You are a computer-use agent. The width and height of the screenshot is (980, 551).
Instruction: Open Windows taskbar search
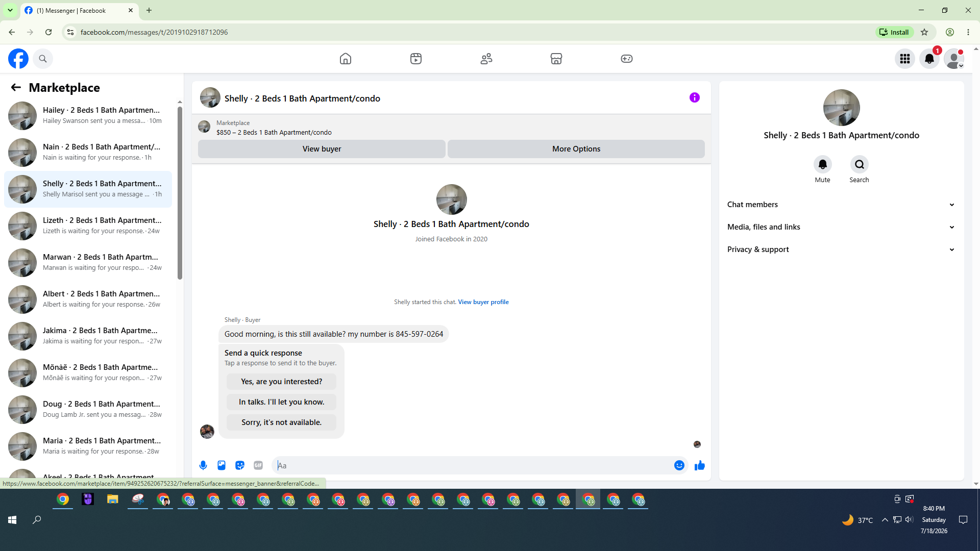37,520
